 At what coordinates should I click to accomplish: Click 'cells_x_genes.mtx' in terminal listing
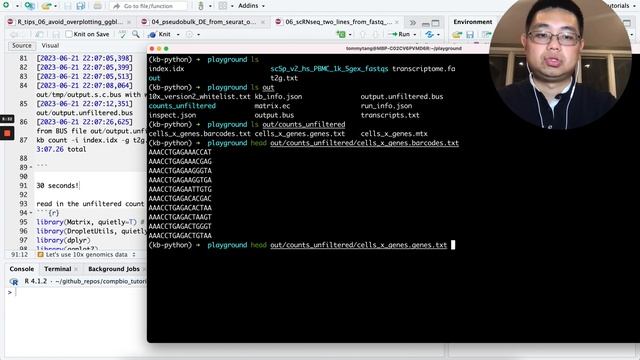[x=394, y=134]
